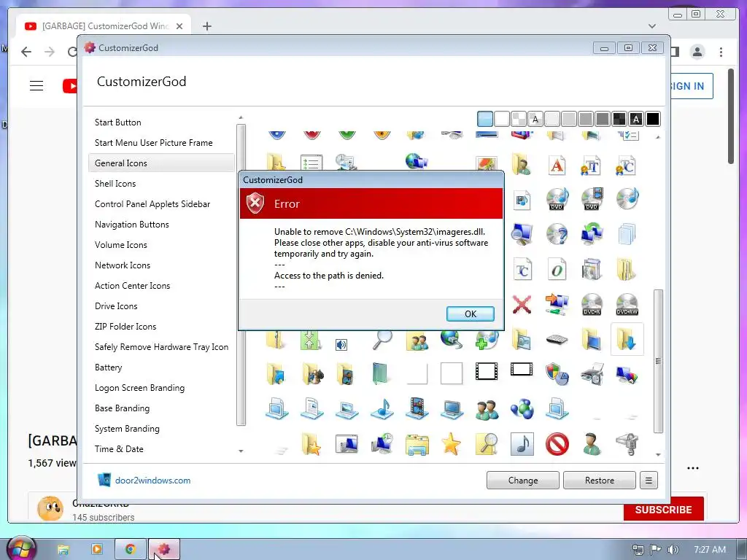This screenshot has width=747, height=560.
Task: Open Windows Media Player from taskbar
Action: tap(97, 550)
